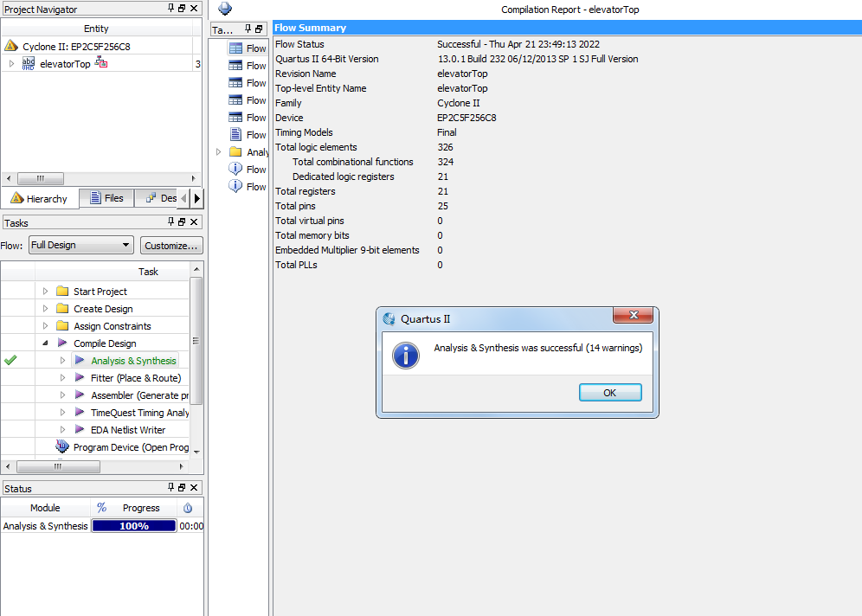Screen dimensions: 862x616
Task: Select the Assign Constraints folder icon
Action: [62, 325]
